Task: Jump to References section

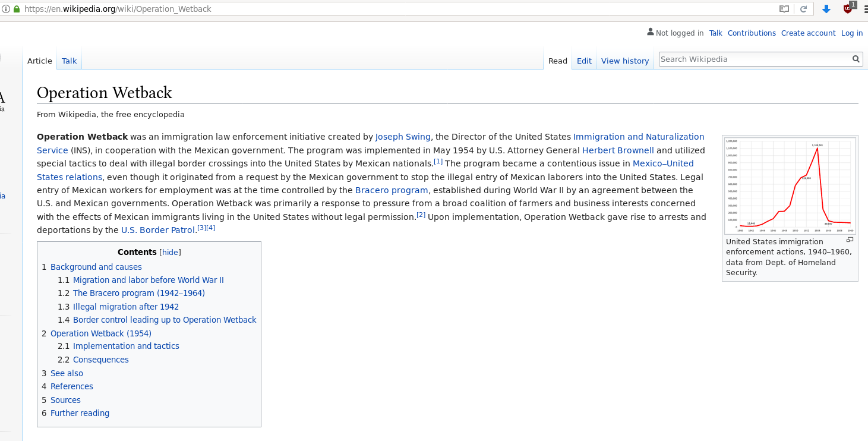Action: click(x=72, y=386)
